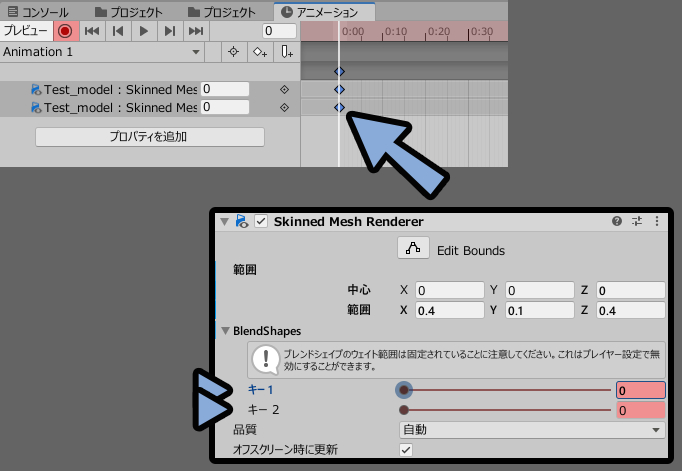Select summary keyframe at top of timeline
Image resolution: width=682 pixels, height=471 pixels.
point(339,72)
